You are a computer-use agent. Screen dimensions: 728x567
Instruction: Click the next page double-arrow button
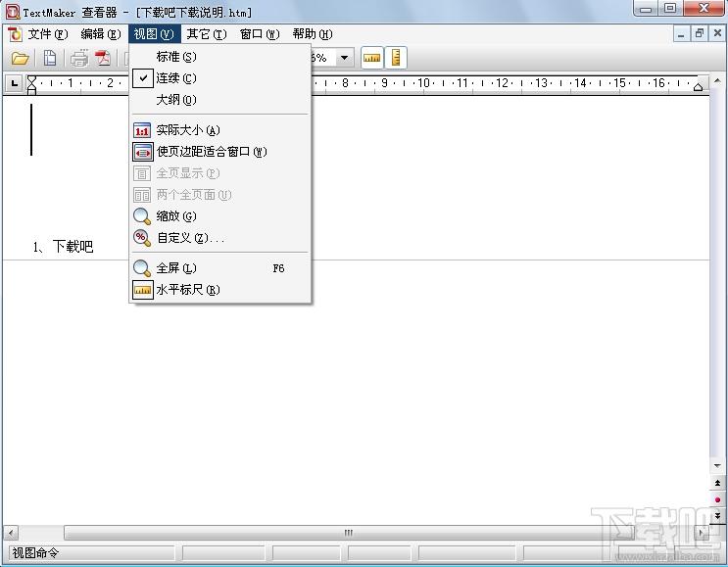(x=717, y=515)
